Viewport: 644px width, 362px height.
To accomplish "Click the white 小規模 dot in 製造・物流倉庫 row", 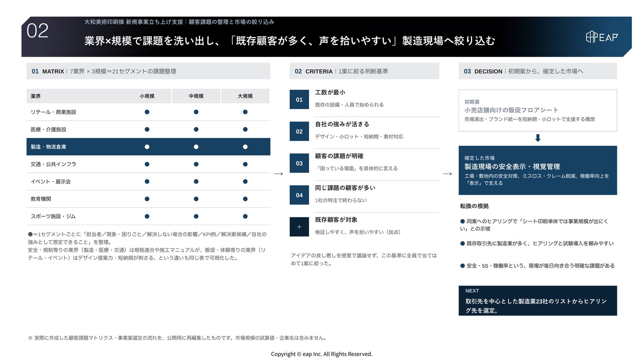I will pyautogui.click(x=147, y=147).
